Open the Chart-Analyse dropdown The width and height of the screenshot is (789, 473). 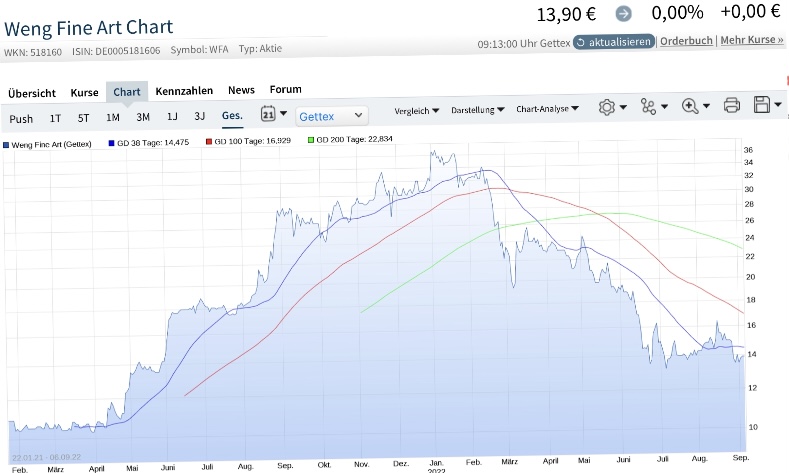click(547, 109)
